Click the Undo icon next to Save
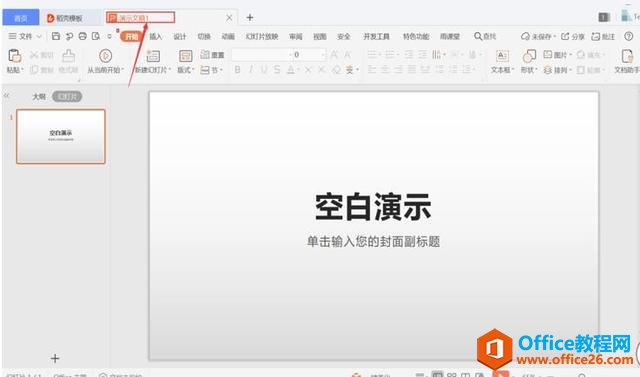This screenshot has height=377, width=640. click(69, 36)
